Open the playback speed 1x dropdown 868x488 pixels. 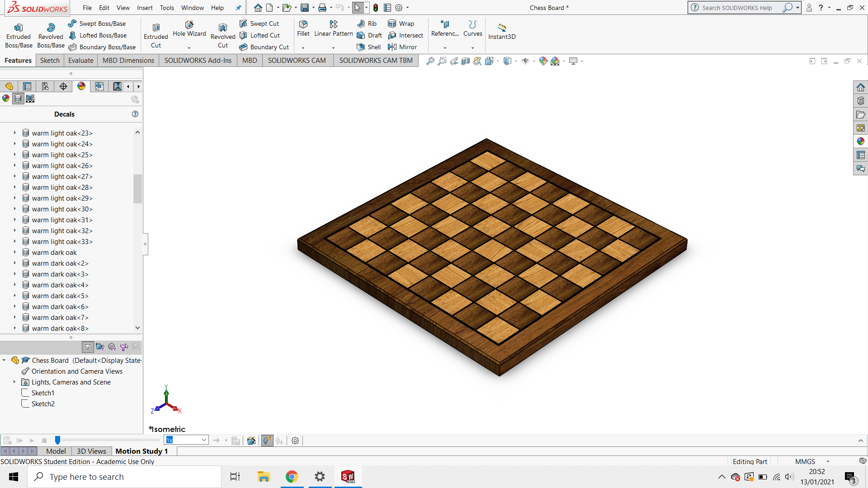[x=204, y=440]
